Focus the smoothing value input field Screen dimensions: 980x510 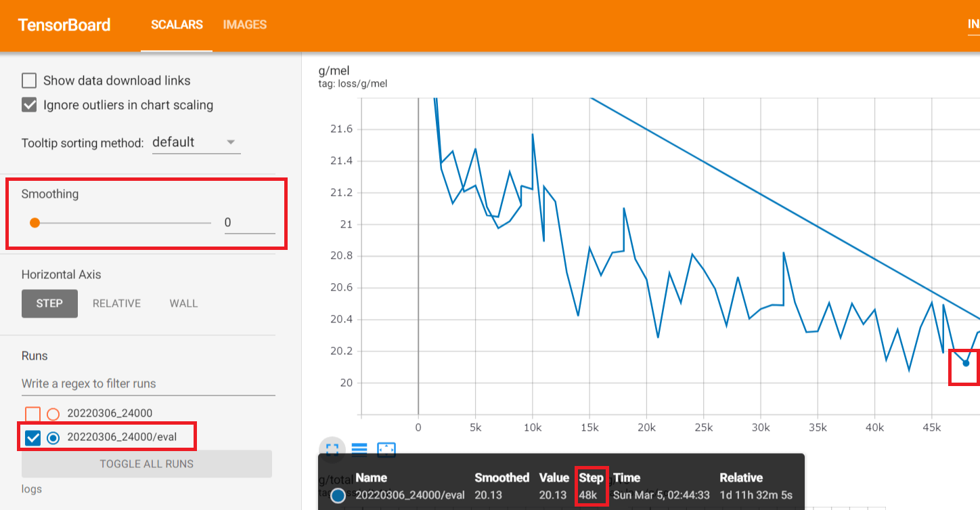click(250, 222)
